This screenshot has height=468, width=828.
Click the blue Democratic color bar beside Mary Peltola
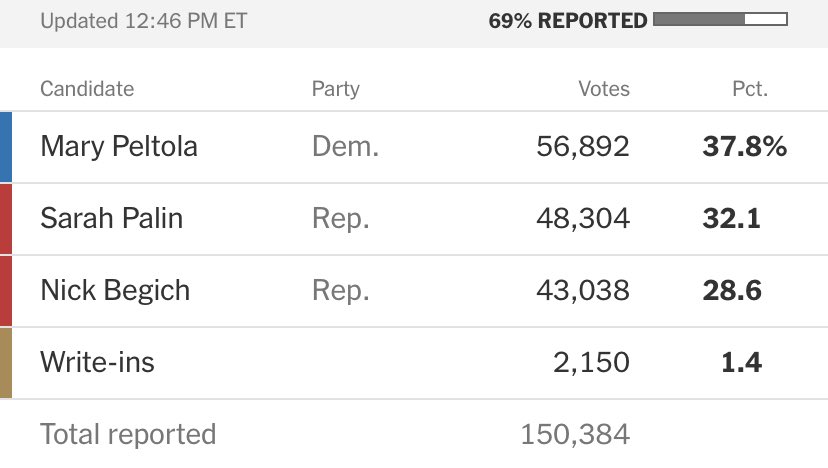[x=6, y=147]
